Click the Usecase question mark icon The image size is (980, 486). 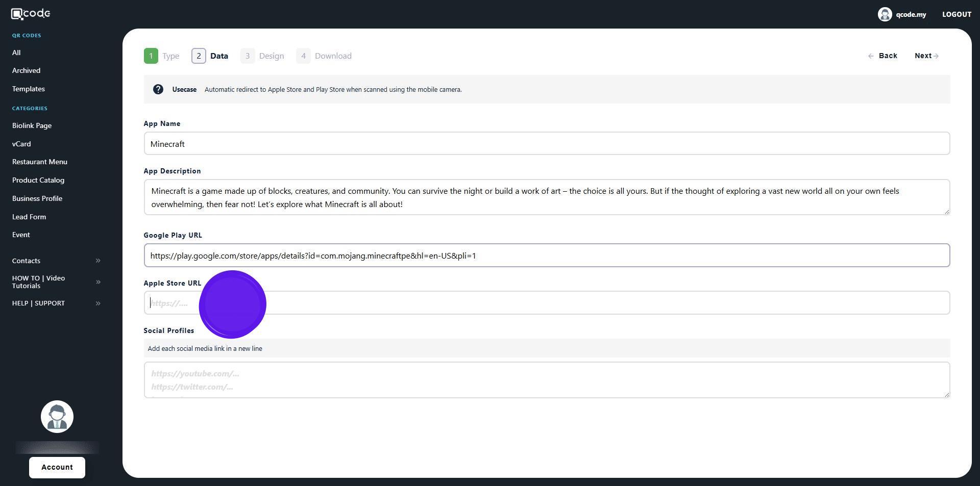click(x=158, y=90)
